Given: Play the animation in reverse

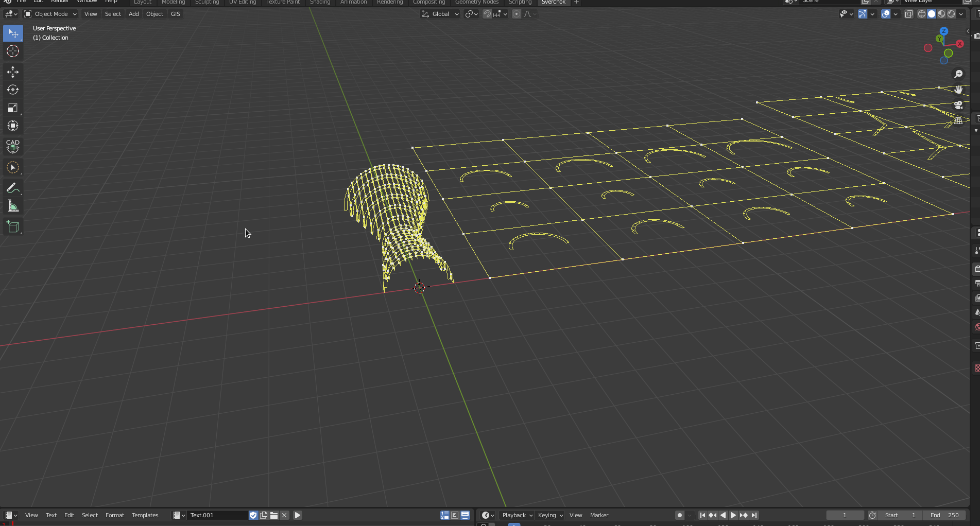Looking at the screenshot, I should tap(723, 515).
